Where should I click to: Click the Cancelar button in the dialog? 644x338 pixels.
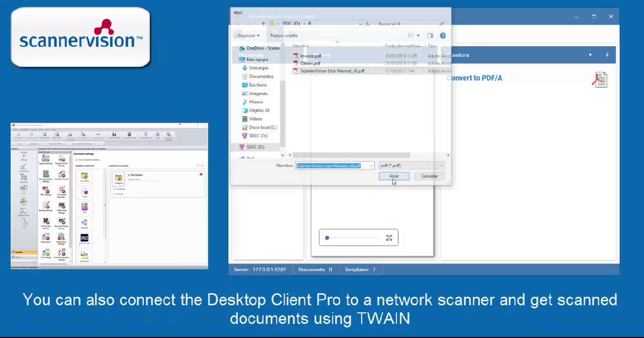[x=429, y=176]
